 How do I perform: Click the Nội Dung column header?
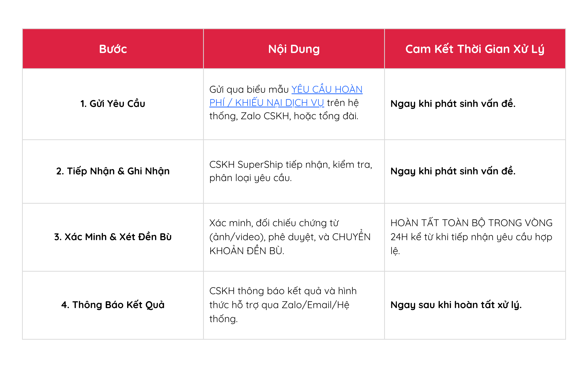[x=294, y=49]
